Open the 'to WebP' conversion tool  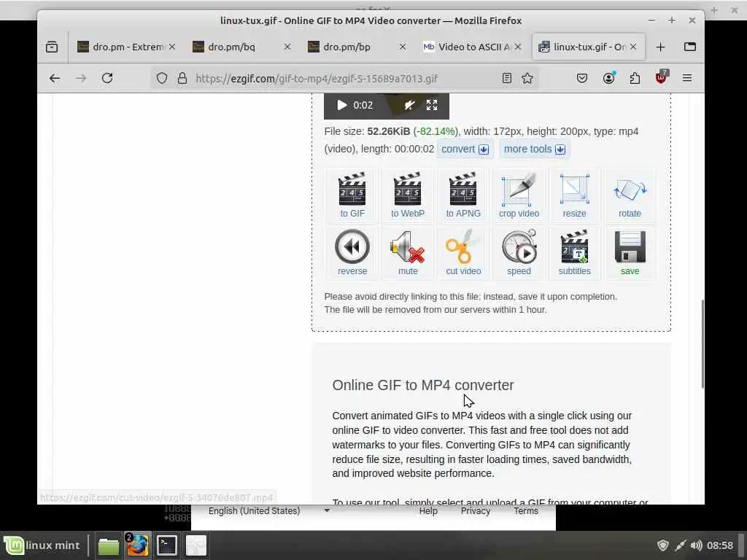(x=407, y=195)
